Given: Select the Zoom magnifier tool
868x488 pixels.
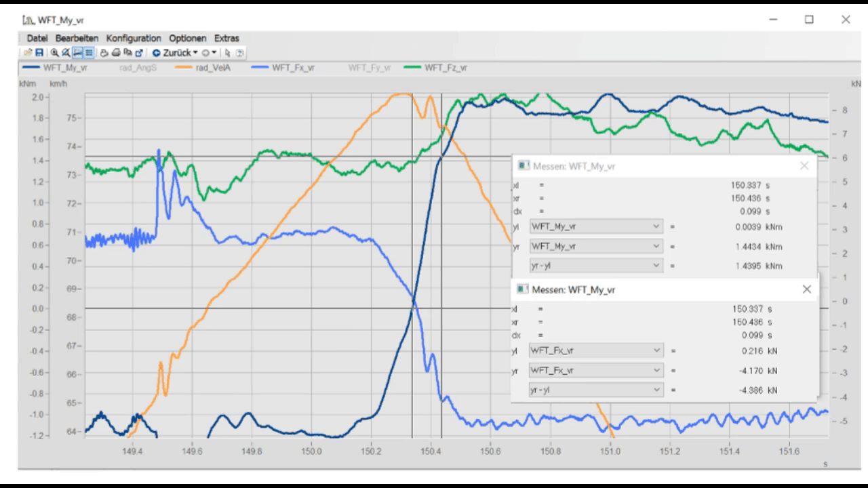Looking at the screenshot, I should pyautogui.click(x=55, y=52).
